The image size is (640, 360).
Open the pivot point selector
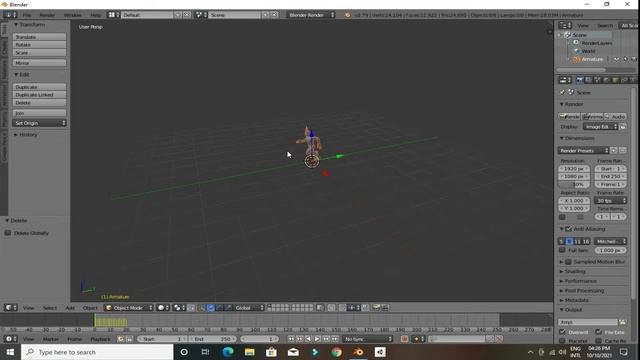pos(179,308)
